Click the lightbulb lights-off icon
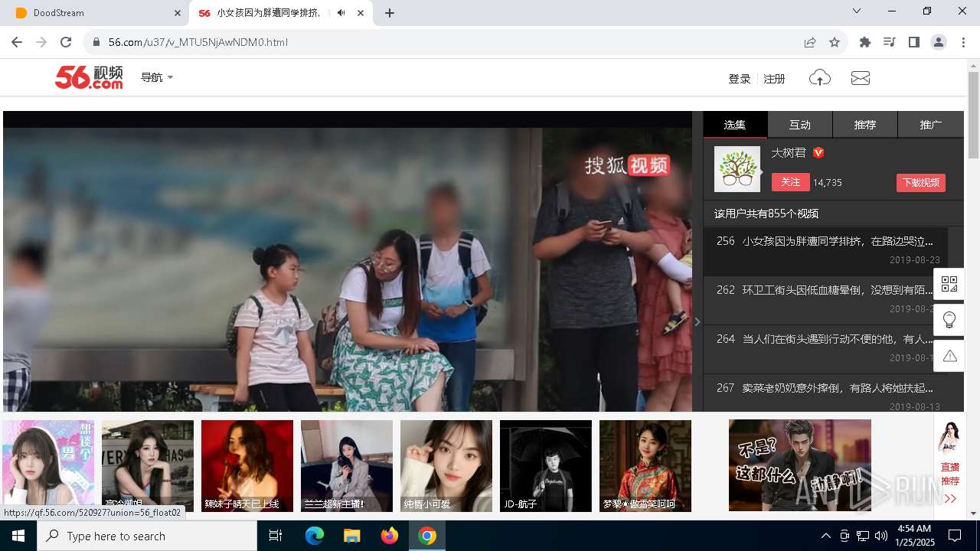Image resolution: width=980 pixels, height=551 pixels. pos(949,320)
